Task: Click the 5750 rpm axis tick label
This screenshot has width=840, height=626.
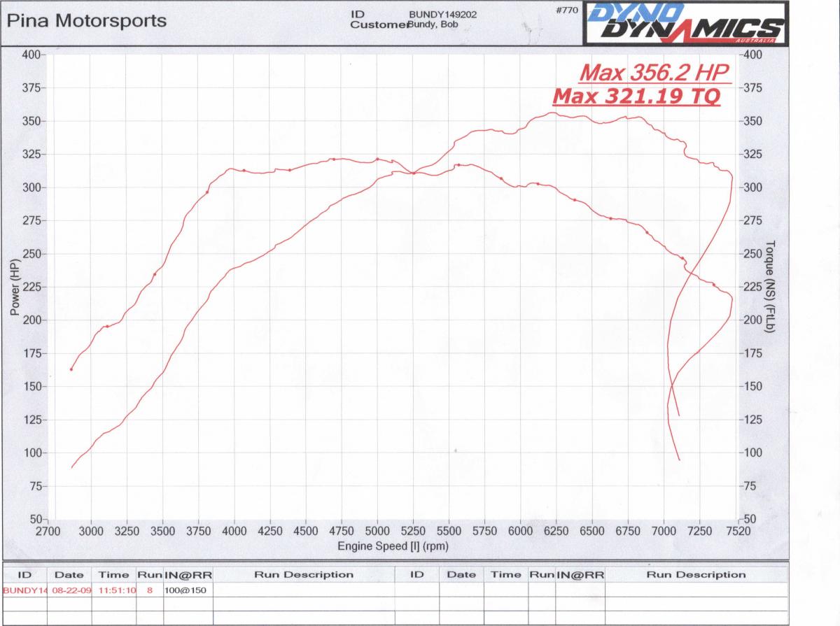Action: coord(484,532)
